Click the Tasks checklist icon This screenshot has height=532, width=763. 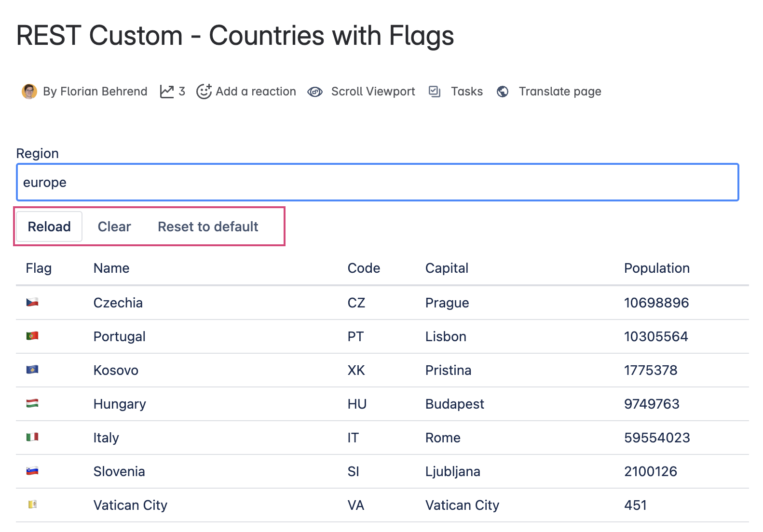point(435,91)
